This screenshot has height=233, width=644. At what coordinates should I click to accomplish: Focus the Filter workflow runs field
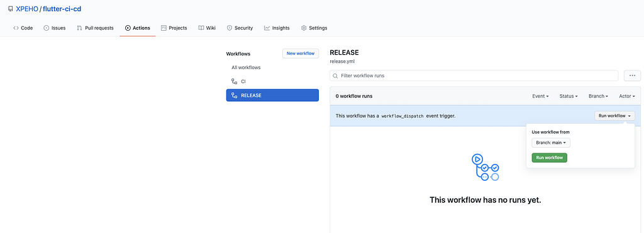click(x=474, y=76)
